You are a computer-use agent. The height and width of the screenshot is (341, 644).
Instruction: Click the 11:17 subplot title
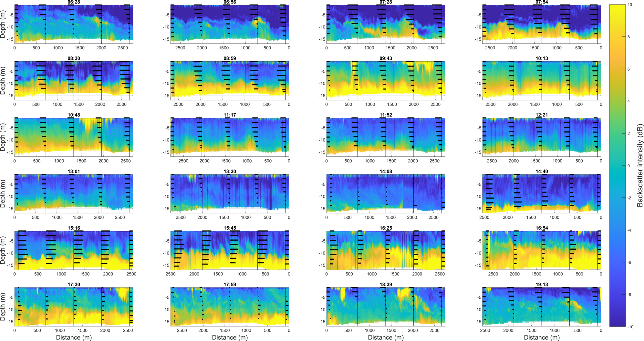coord(230,115)
